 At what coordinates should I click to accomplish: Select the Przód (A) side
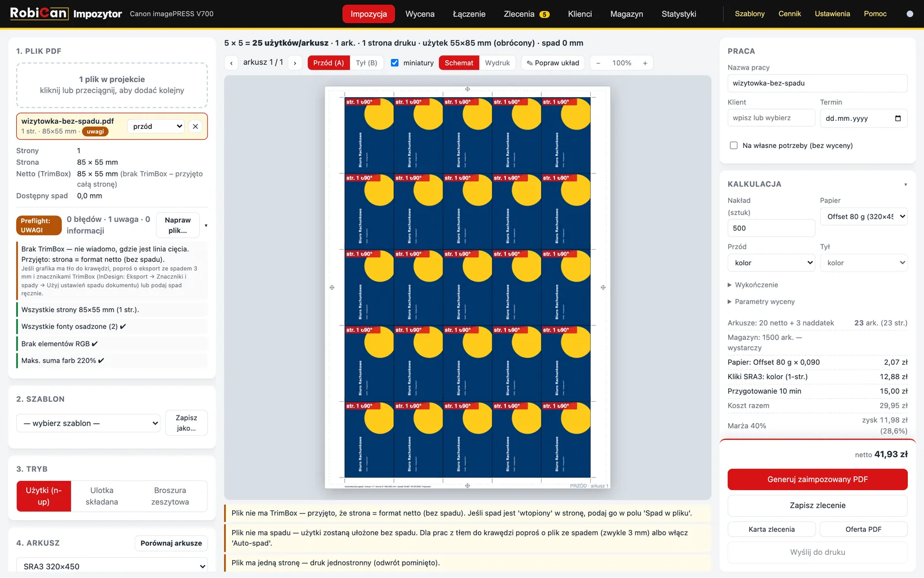click(329, 63)
